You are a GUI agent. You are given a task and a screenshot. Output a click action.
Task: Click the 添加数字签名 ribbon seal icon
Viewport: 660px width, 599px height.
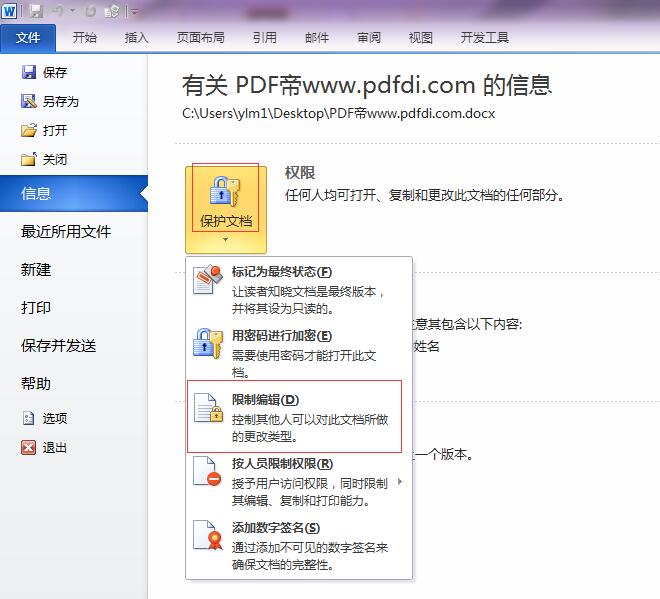click(x=208, y=535)
